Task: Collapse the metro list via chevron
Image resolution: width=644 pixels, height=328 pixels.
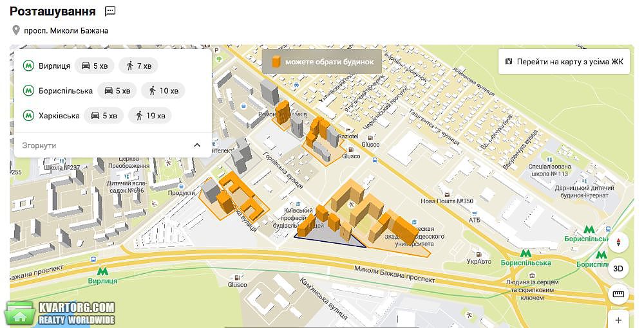Action: [x=197, y=145]
